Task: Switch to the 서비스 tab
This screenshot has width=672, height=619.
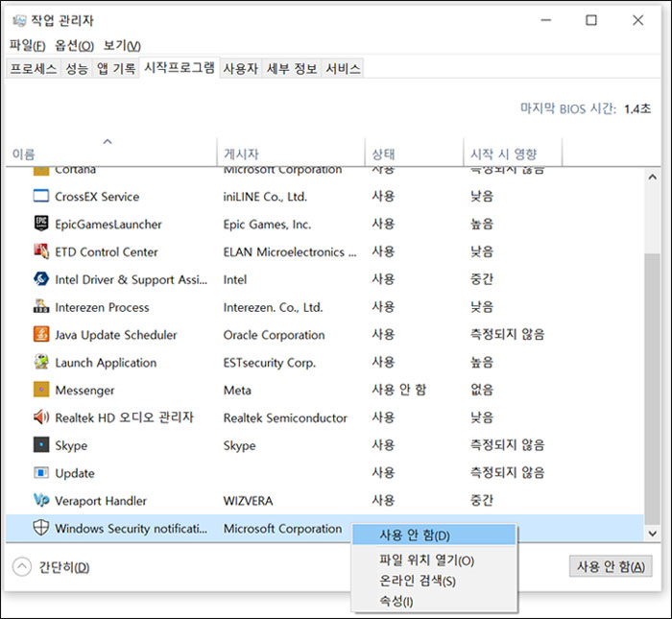Action: tap(343, 68)
